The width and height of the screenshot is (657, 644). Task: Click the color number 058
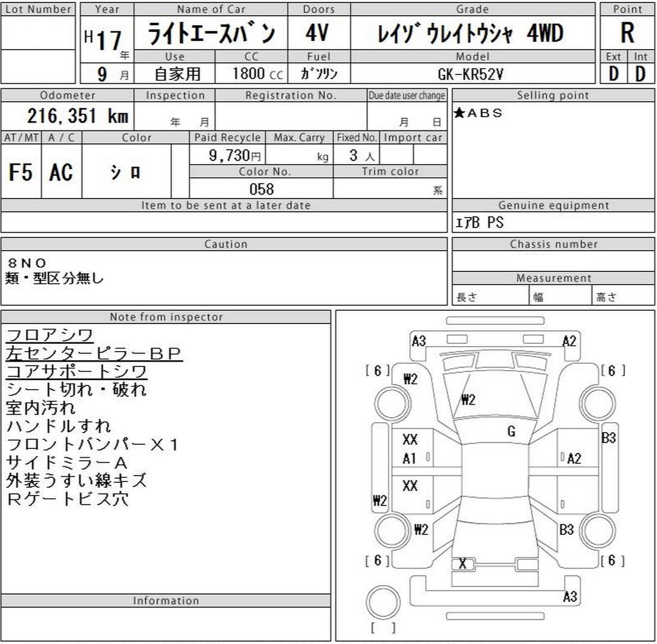pos(261,189)
